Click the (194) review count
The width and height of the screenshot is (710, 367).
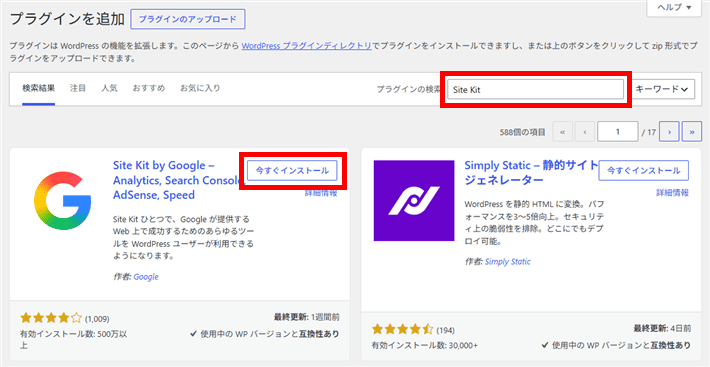coord(446,329)
